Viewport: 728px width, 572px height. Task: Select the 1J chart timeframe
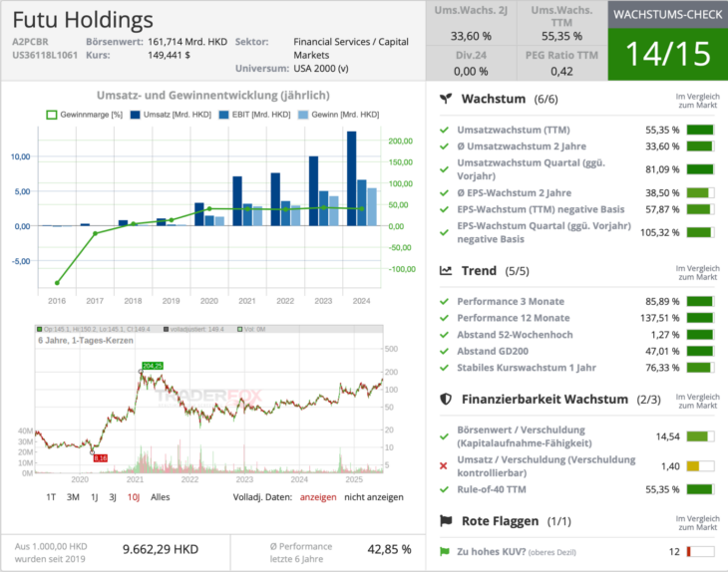tap(95, 497)
